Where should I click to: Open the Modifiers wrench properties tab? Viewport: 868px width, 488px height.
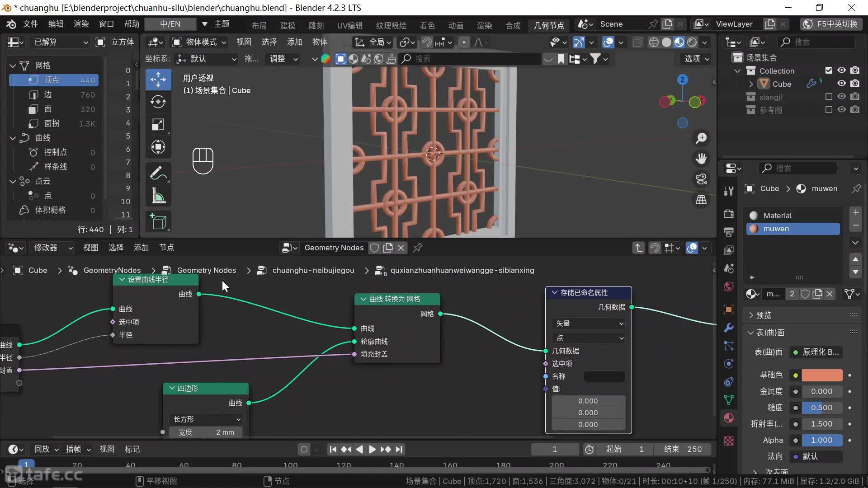click(728, 328)
